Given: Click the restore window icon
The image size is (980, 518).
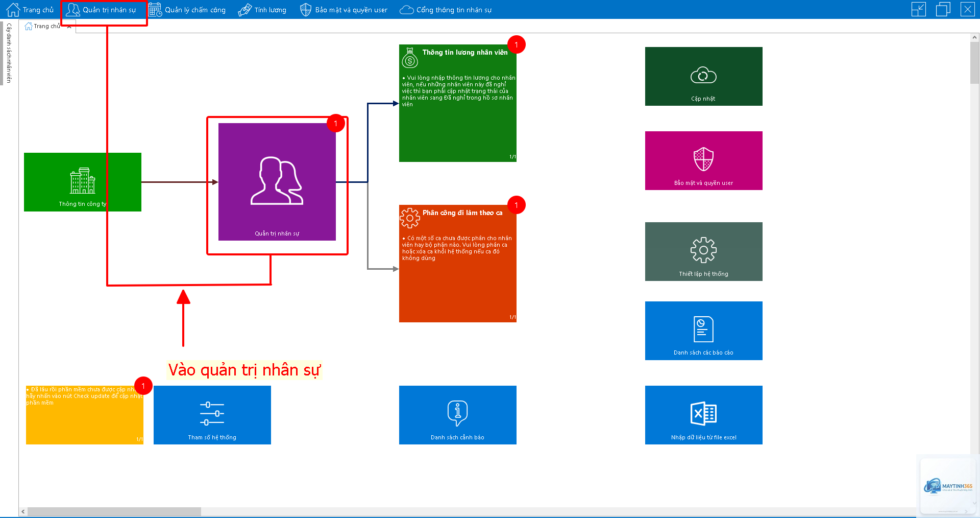Looking at the screenshot, I should tap(943, 9).
